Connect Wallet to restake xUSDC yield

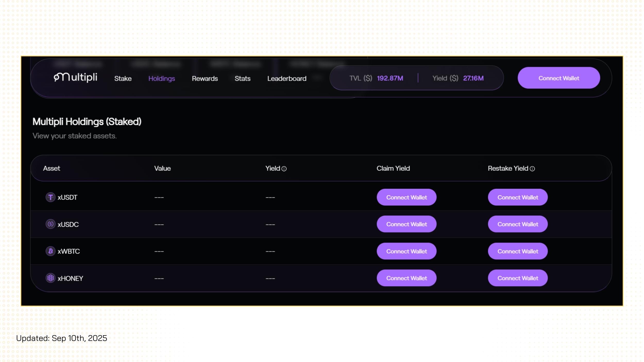(x=518, y=224)
